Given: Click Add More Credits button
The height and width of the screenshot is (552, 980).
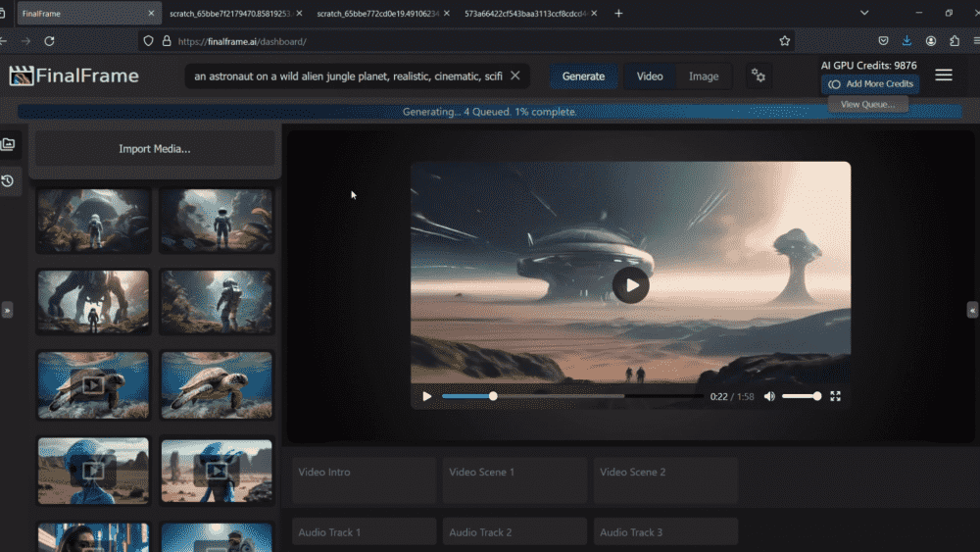Looking at the screenshot, I should [871, 84].
